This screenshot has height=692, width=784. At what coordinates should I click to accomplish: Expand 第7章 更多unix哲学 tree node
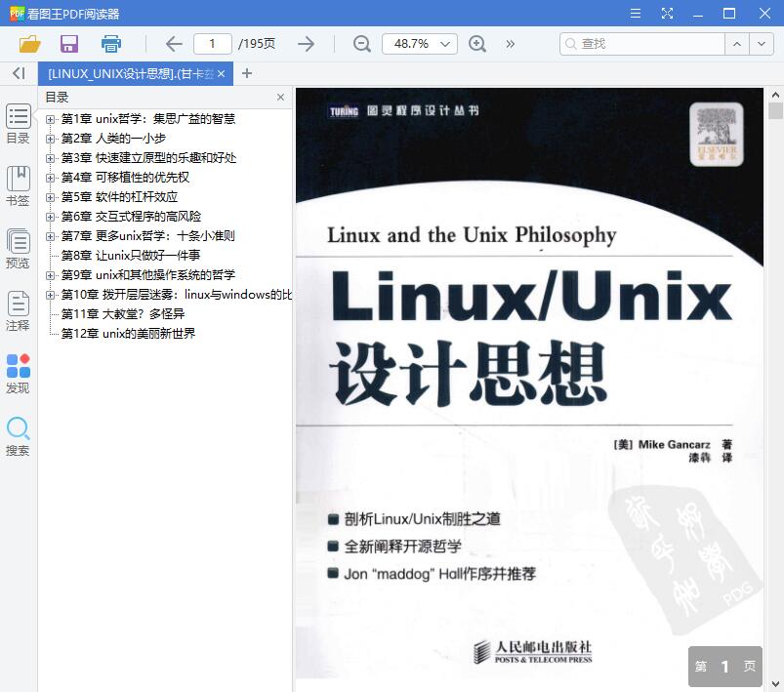tap(50, 236)
